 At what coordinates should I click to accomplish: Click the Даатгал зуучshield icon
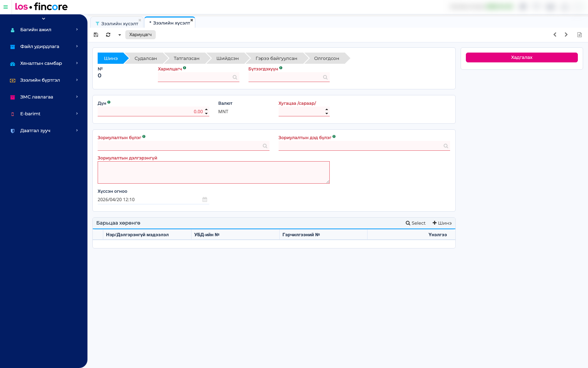pyautogui.click(x=13, y=131)
